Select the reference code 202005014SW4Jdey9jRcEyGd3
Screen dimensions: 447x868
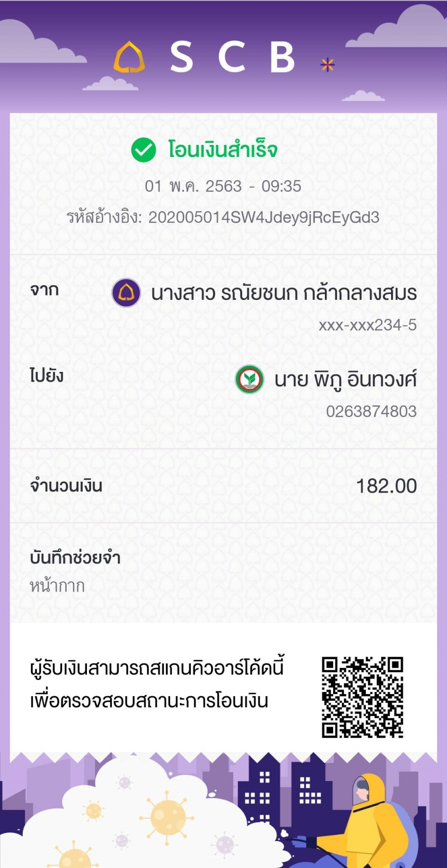(264, 217)
